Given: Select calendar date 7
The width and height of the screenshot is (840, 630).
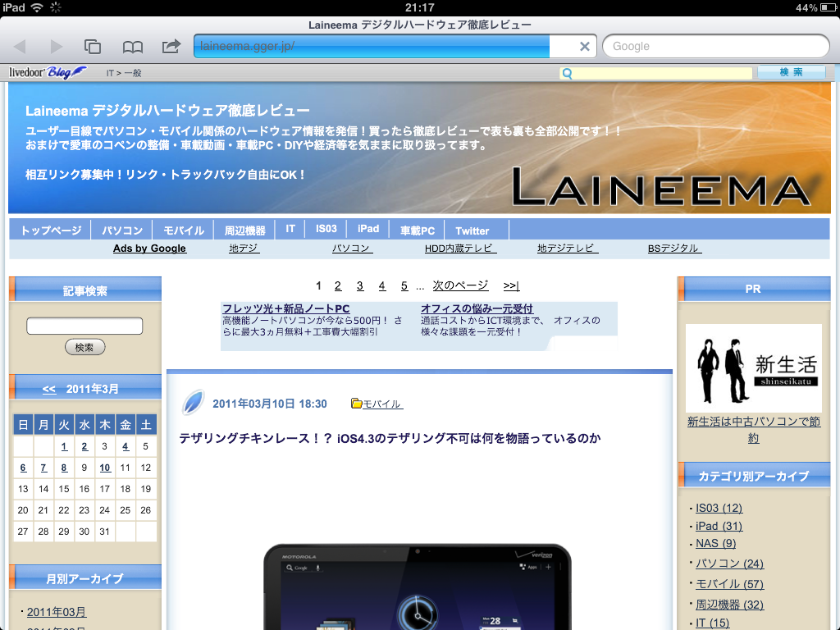Looking at the screenshot, I should [44, 468].
